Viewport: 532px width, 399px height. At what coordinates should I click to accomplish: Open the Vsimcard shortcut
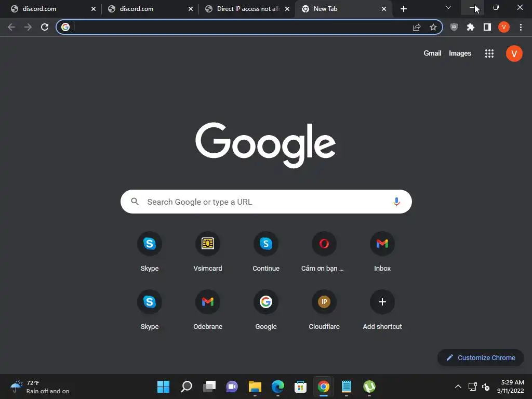(208, 251)
